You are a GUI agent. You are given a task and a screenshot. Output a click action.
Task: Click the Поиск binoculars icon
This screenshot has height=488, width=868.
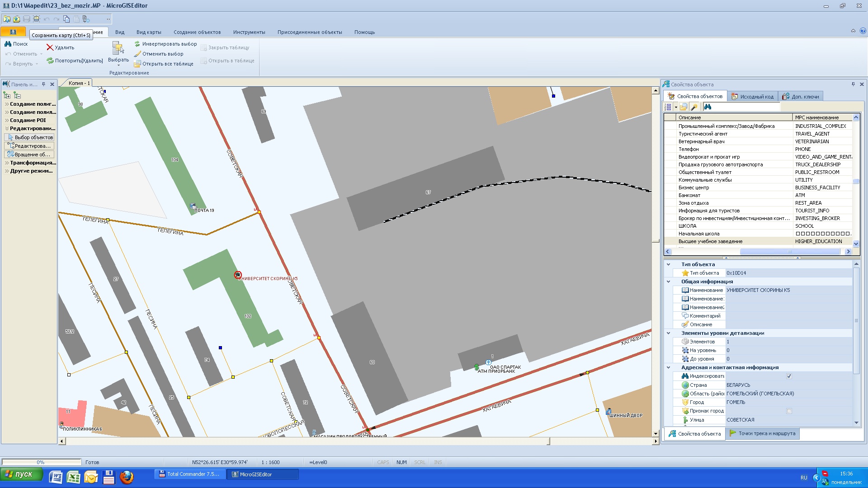click(x=8, y=44)
